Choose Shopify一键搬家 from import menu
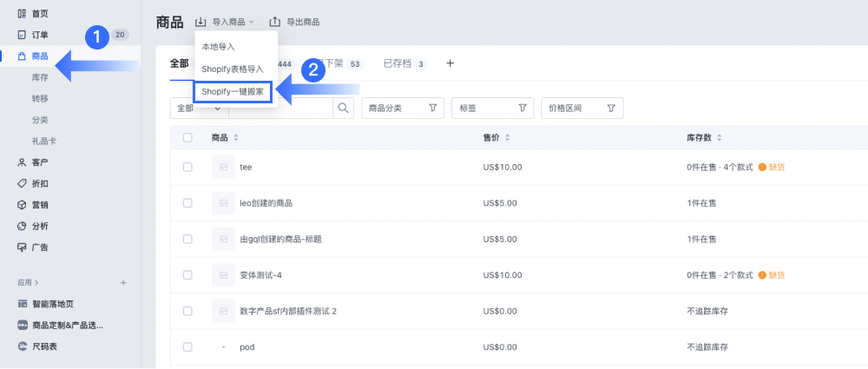868x369 pixels. pyautogui.click(x=233, y=91)
